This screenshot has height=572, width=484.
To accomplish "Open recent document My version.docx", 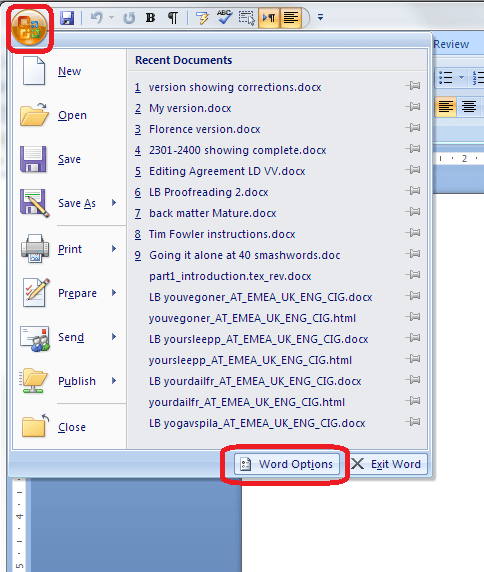I will 190,108.
